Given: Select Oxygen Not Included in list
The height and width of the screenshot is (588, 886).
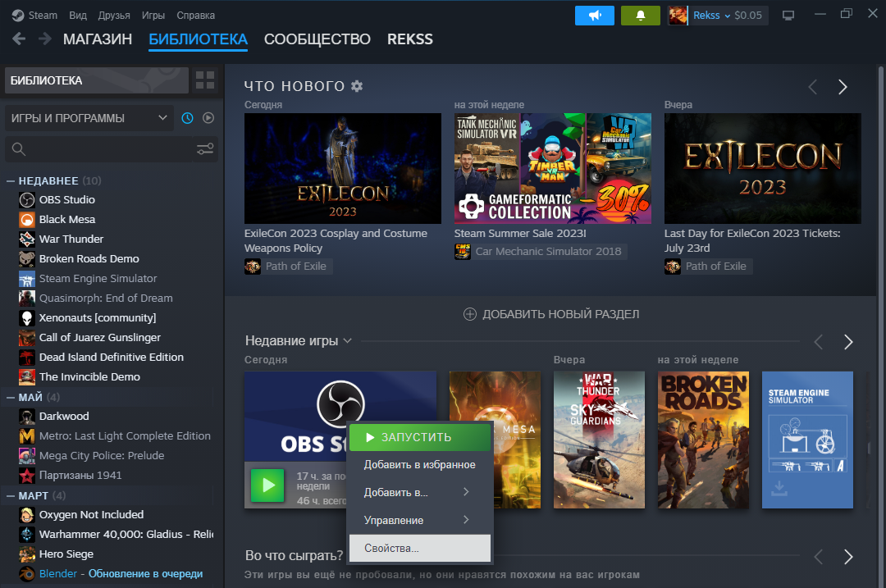Looking at the screenshot, I should tap(91, 514).
